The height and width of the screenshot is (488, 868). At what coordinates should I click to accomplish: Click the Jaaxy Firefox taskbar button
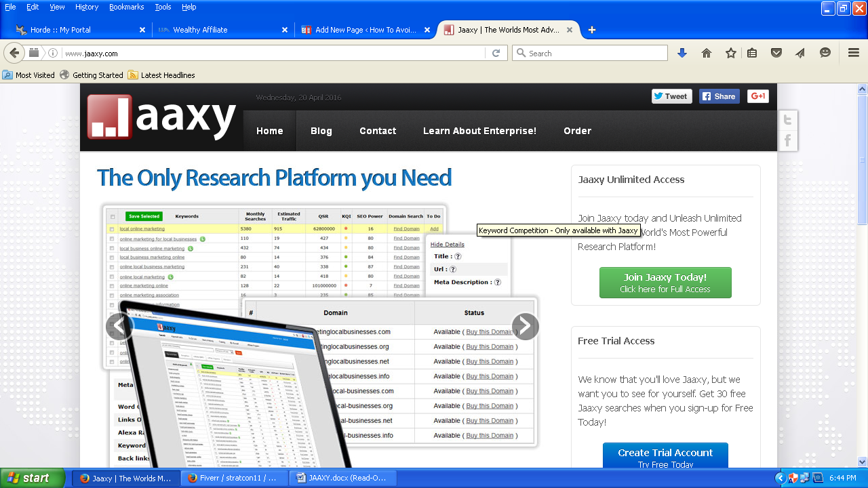pos(126,478)
